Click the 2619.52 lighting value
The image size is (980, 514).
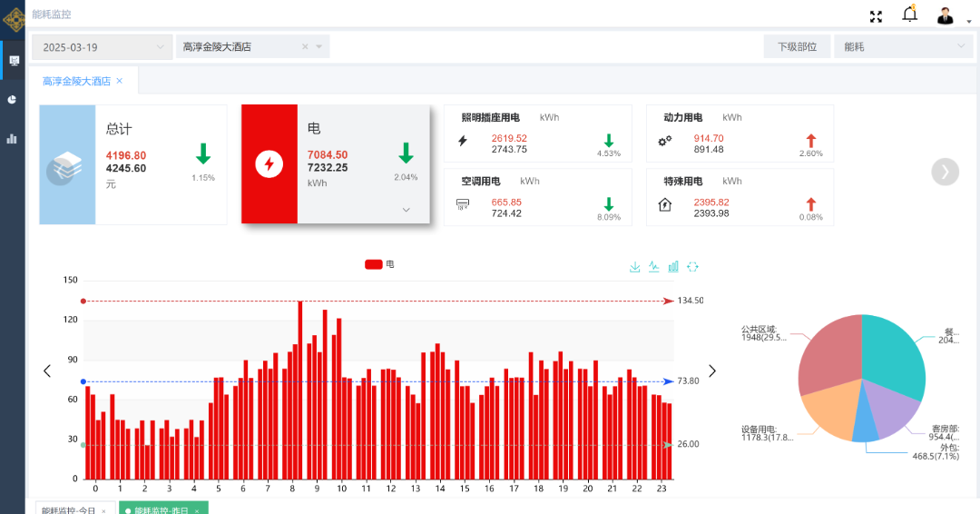click(x=509, y=138)
